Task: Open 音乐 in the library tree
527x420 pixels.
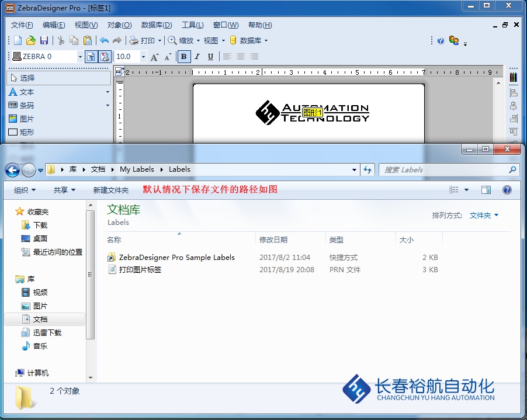Action: (34, 346)
